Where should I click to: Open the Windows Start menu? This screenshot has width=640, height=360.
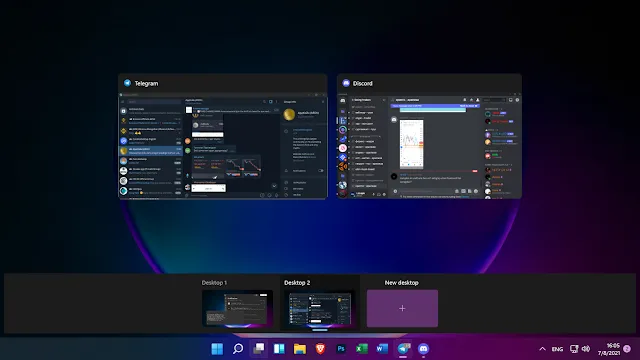click(x=217, y=349)
